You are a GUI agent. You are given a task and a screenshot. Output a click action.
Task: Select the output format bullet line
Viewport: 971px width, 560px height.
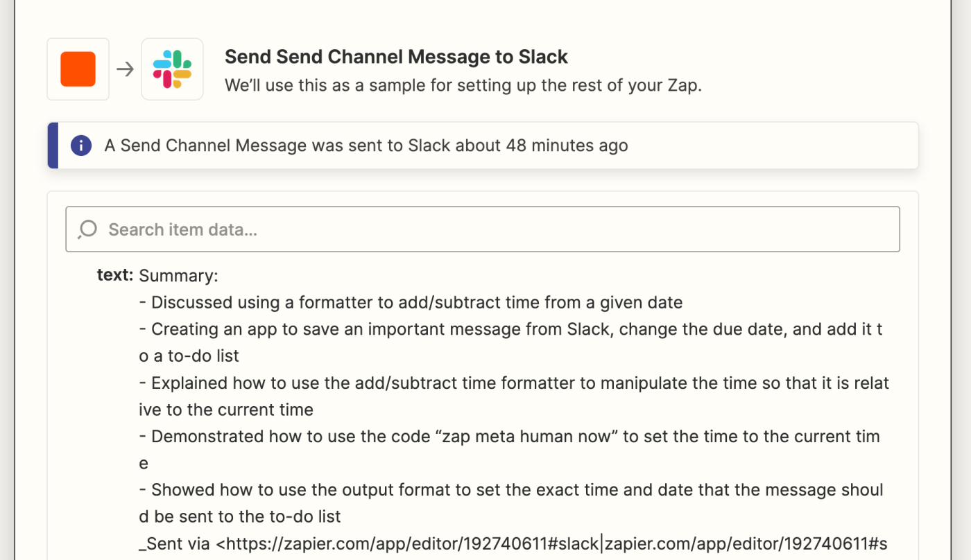point(511,503)
